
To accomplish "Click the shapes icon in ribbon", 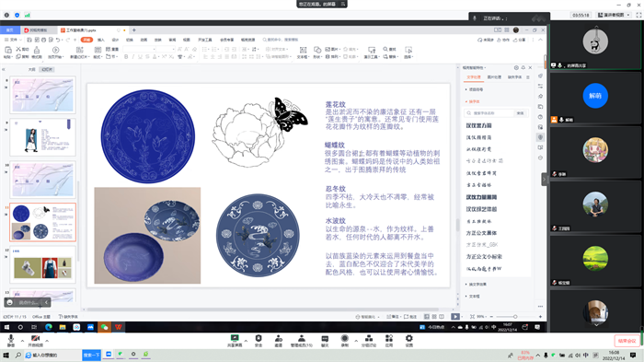I will pos(317,50).
